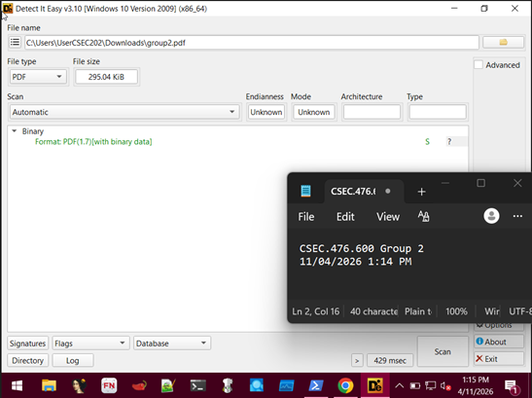Click the File size 295.04 KiB field
The width and height of the screenshot is (532, 398).
coord(106,77)
